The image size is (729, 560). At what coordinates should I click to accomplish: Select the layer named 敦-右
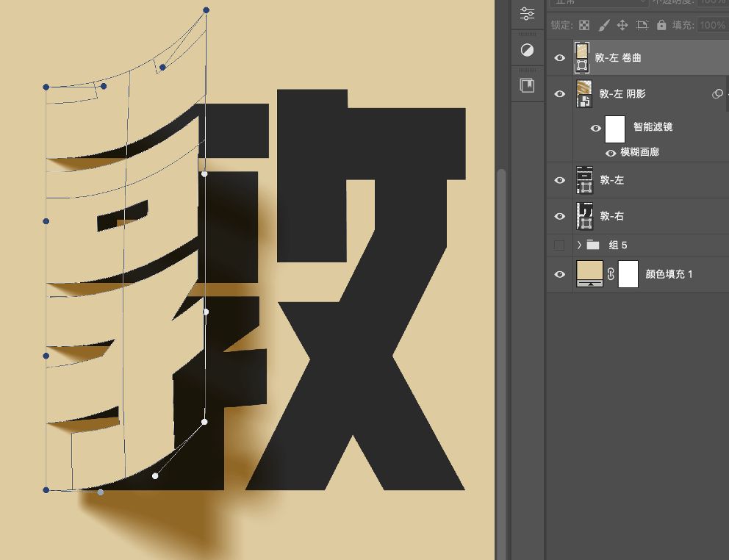coord(612,216)
